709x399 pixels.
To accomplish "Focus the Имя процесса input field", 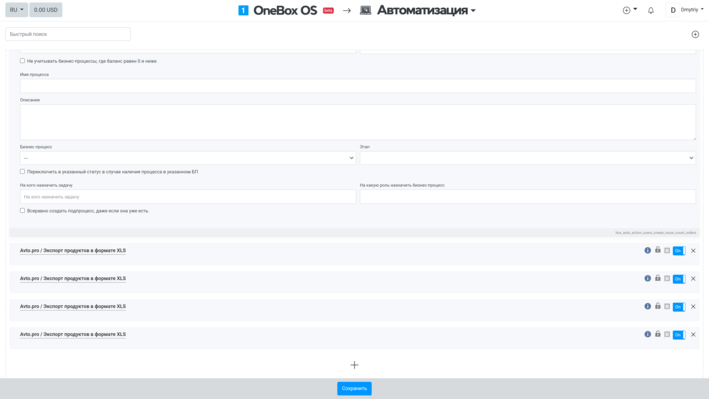I will tap(358, 86).
